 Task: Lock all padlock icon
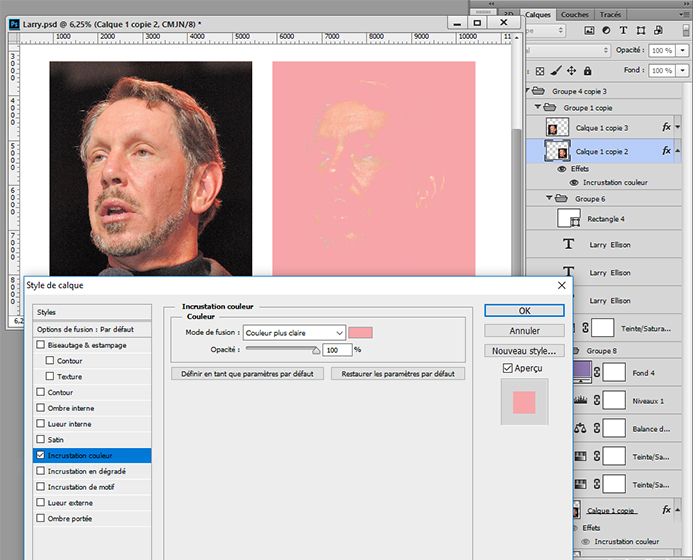point(587,71)
